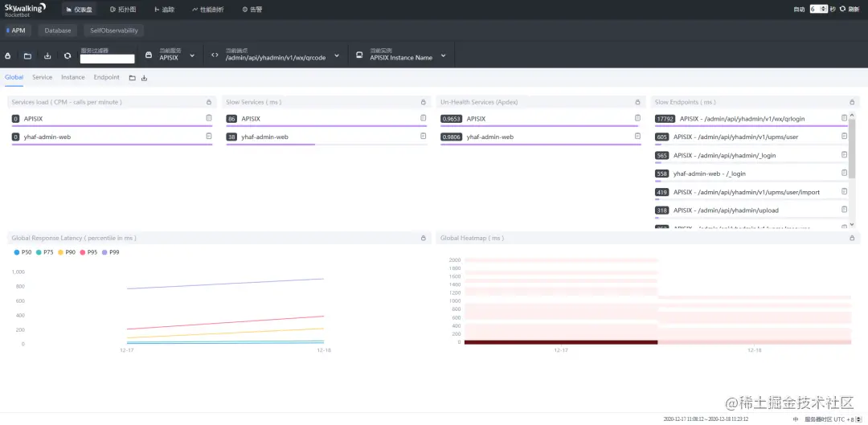The height and width of the screenshot is (425, 868).
Task: Copy APISIX name in Slow Services list
Action: [423, 118]
